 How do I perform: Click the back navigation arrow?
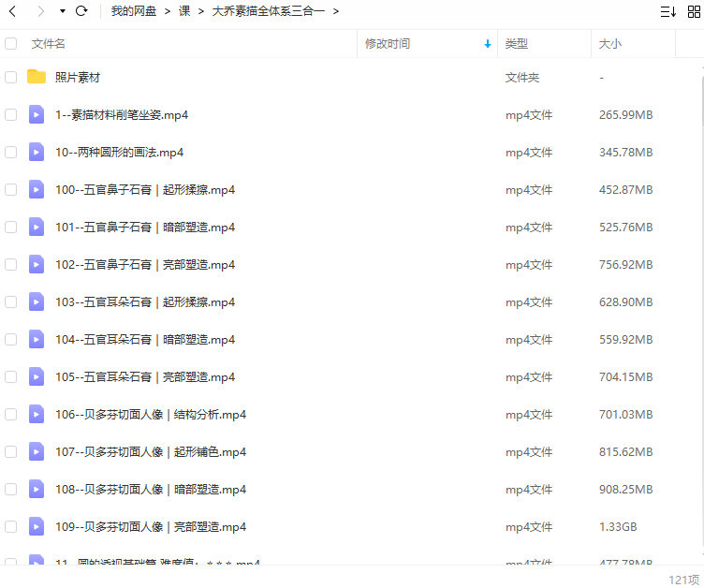tap(12, 11)
